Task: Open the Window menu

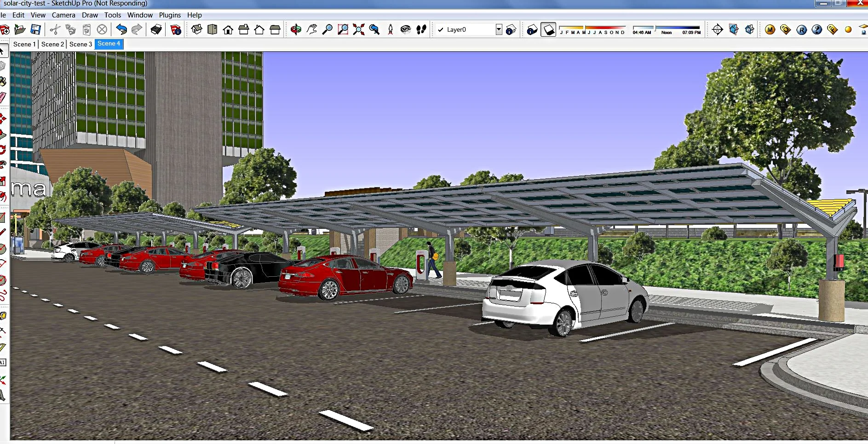Action: click(140, 15)
